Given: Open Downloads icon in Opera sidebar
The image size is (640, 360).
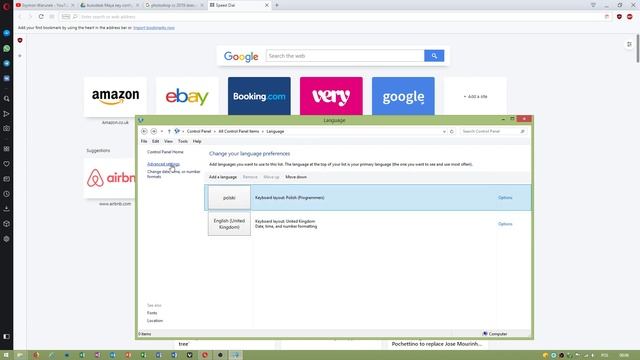Looking at the screenshot, I should coord(7,209).
